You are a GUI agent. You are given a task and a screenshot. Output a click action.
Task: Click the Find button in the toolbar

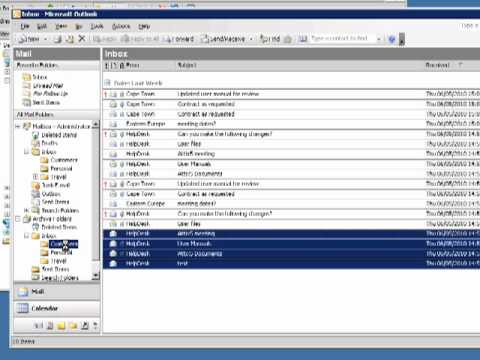[270, 39]
